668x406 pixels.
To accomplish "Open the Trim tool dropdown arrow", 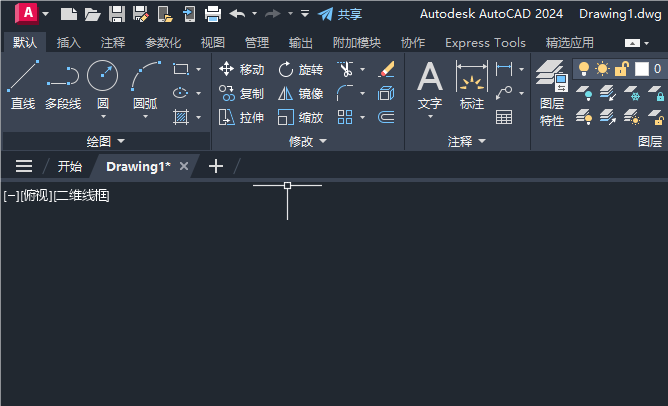I will click(363, 69).
